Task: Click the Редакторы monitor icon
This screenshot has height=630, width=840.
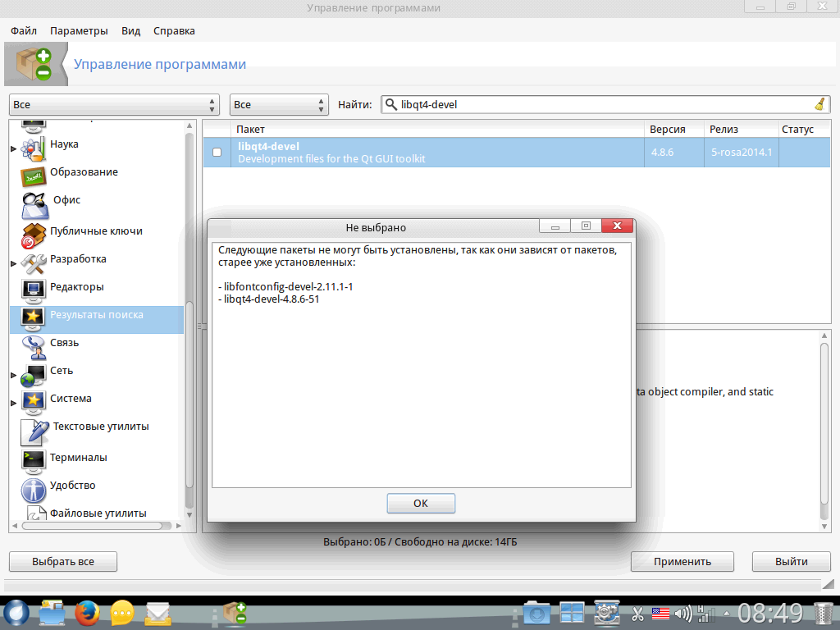Action: (x=33, y=291)
